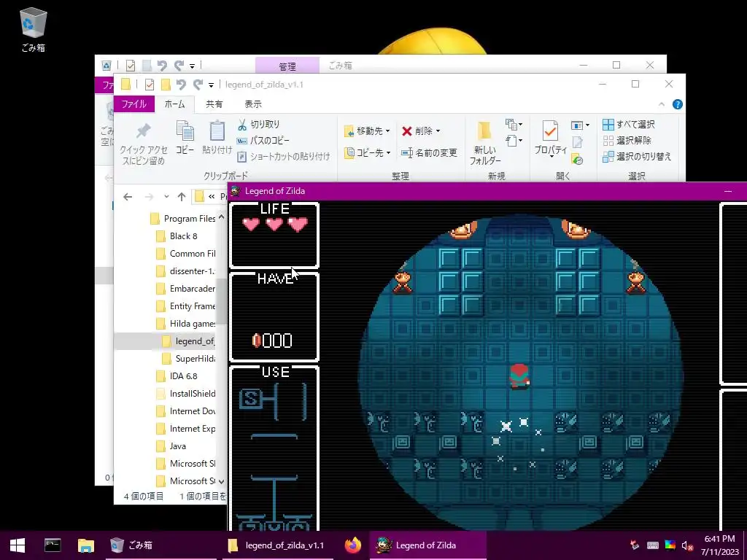Image resolution: width=747 pixels, height=560 pixels.
Task: Click Select all (すべて選択)
Action: click(x=629, y=124)
